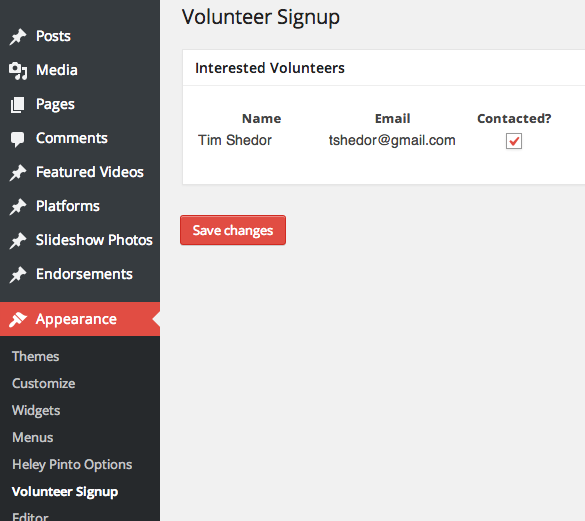The image size is (585, 521).
Task: Click the Save changes button
Action: 233,230
